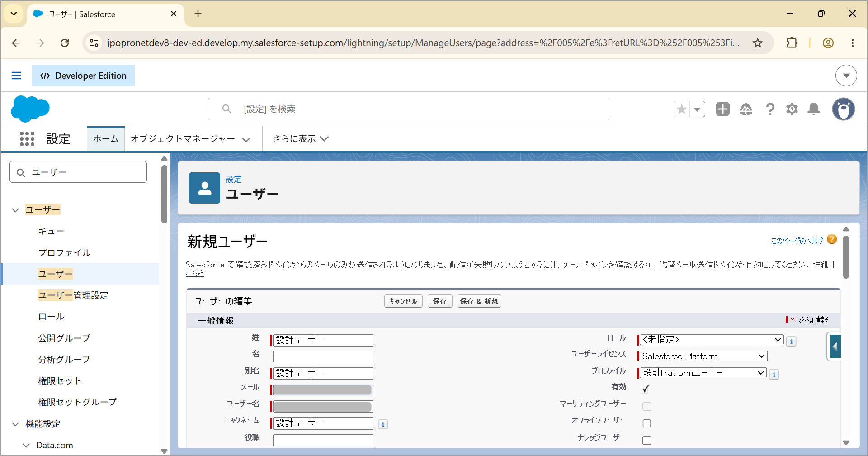The height and width of the screenshot is (456, 868).
Task: Click the sidebar vertical scrollbar
Action: (x=164, y=195)
